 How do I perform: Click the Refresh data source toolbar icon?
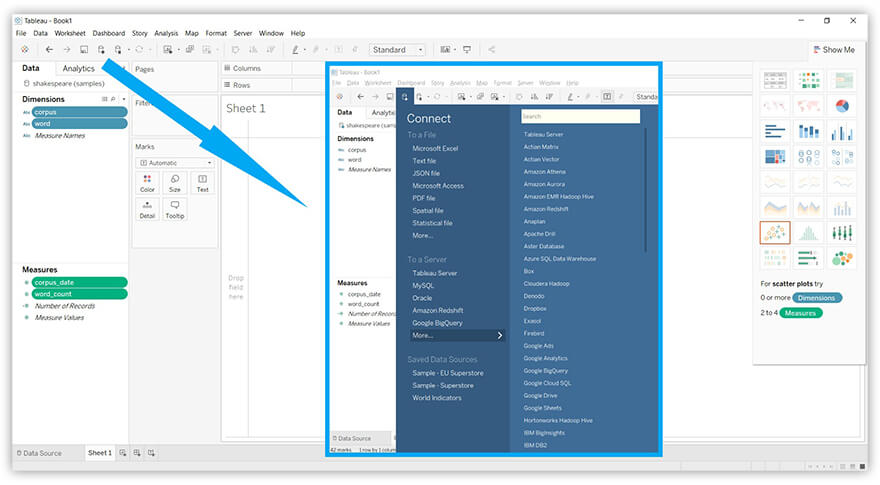139,49
